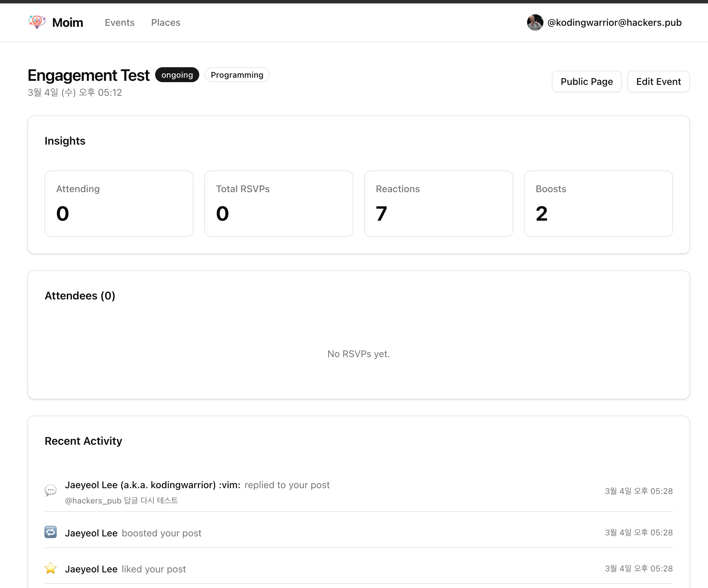Open Jaeyeol Lee's reply activity entry

click(x=197, y=485)
